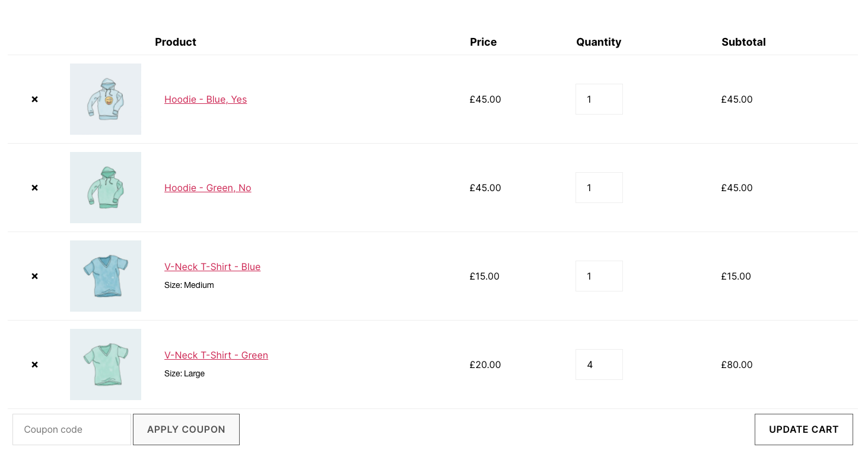Remove the Hoodie - Blue, Yes from cart

tap(34, 99)
